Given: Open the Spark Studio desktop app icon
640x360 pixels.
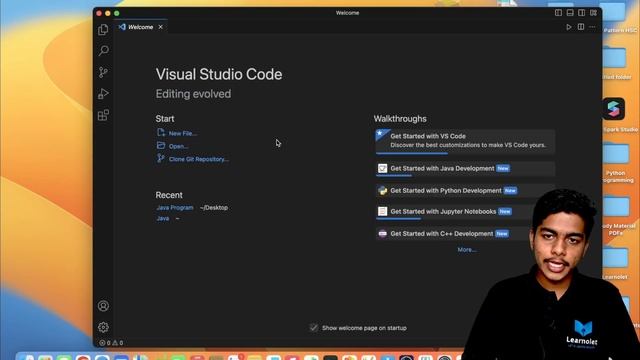Looking at the screenshot, I should coord(613,109).
